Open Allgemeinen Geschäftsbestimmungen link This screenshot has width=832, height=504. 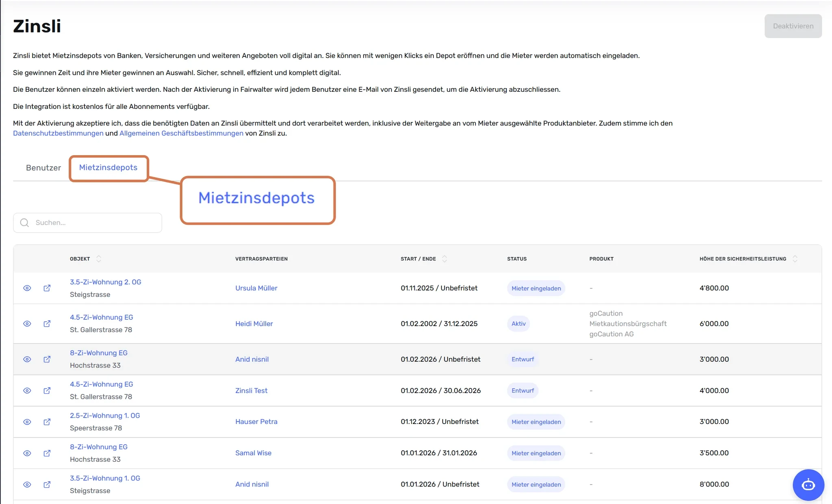pyautogui.click(x=181, y=133)
